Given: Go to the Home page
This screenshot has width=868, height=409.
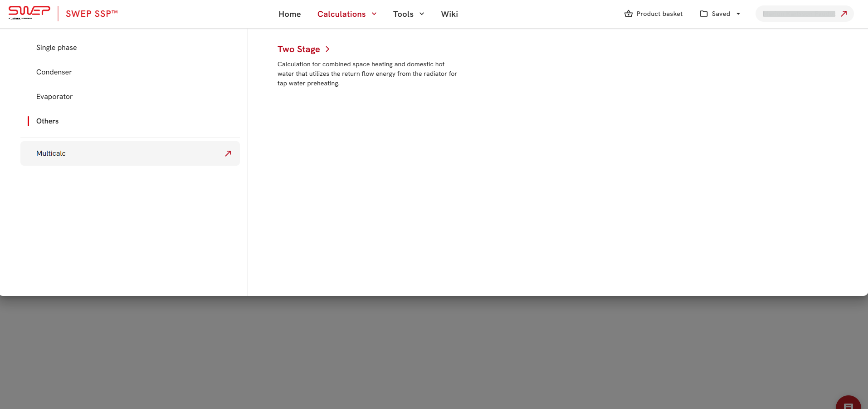Looking at the screenshot, I should (289, 14).
